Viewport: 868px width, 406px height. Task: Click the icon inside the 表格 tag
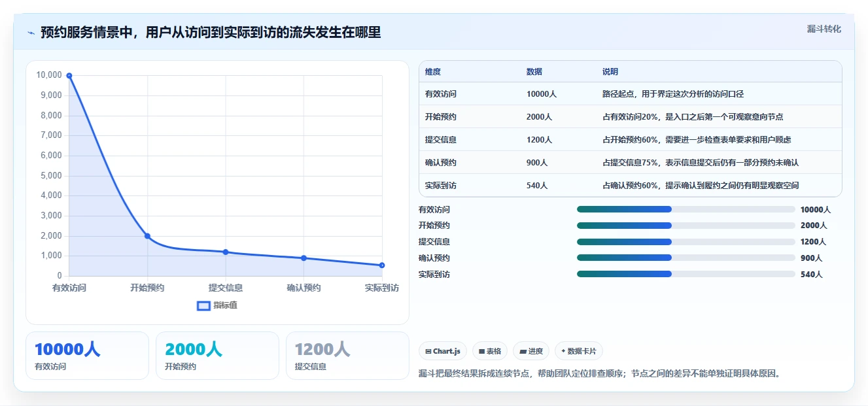click(x=481, y=352)
